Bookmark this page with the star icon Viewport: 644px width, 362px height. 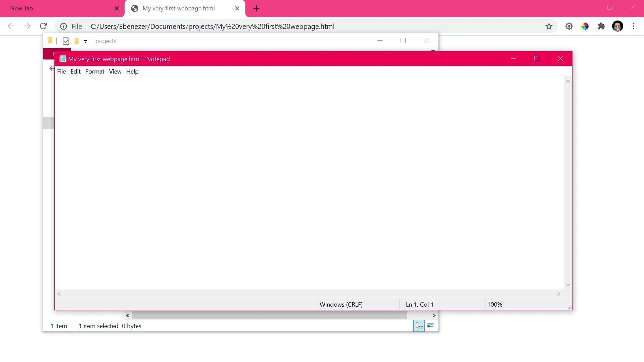click(549, 26)
